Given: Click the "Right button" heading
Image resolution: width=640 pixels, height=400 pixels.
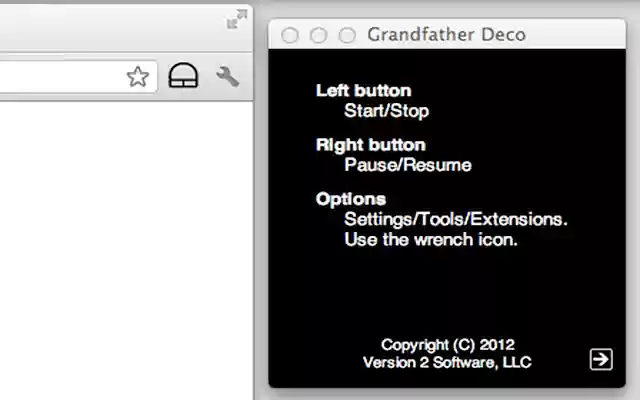Looking at the screenshot, I should 370,145.
